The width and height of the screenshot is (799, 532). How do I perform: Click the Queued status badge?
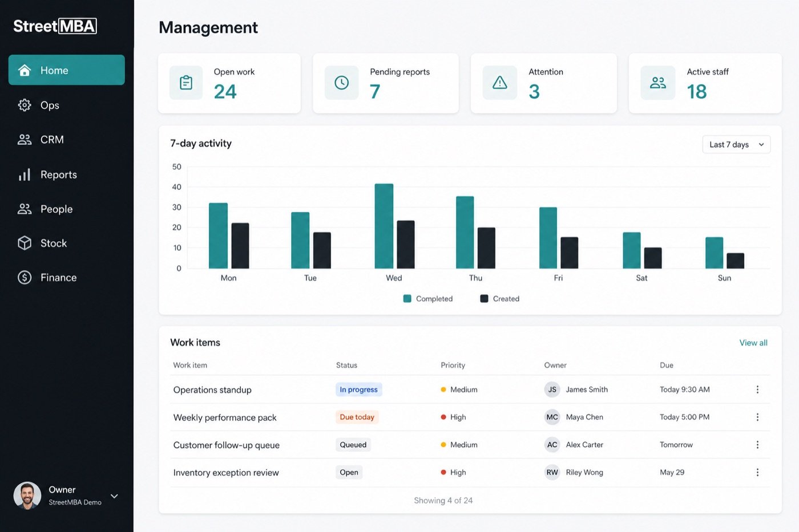353,445
